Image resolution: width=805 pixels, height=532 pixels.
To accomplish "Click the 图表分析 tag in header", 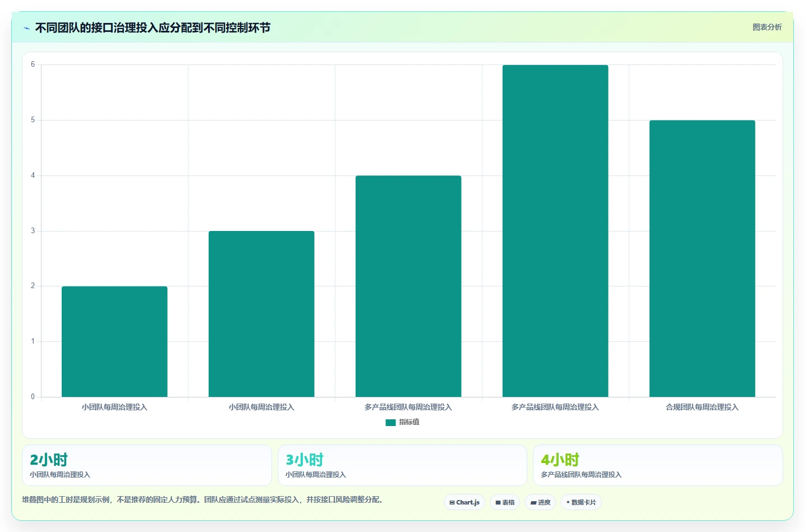I will 767,27.
